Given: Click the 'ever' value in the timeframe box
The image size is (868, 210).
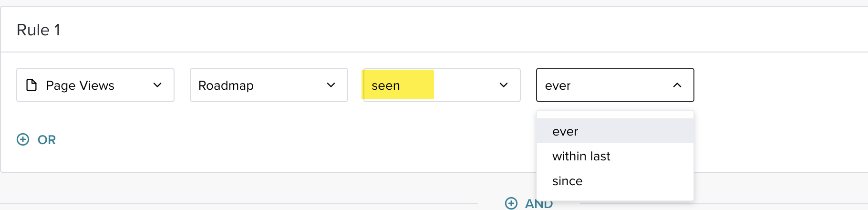Looking at the screenshot, I should click(558, 85).
